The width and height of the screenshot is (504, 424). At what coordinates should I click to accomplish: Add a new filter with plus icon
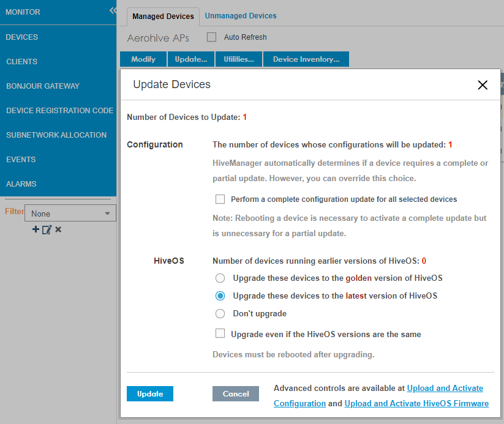point(36,229)
